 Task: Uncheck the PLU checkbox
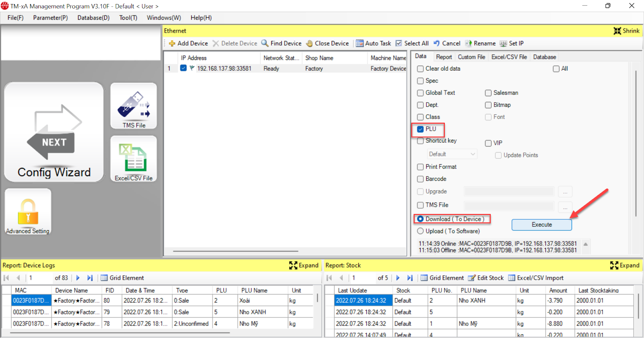(x=421, y=129)
